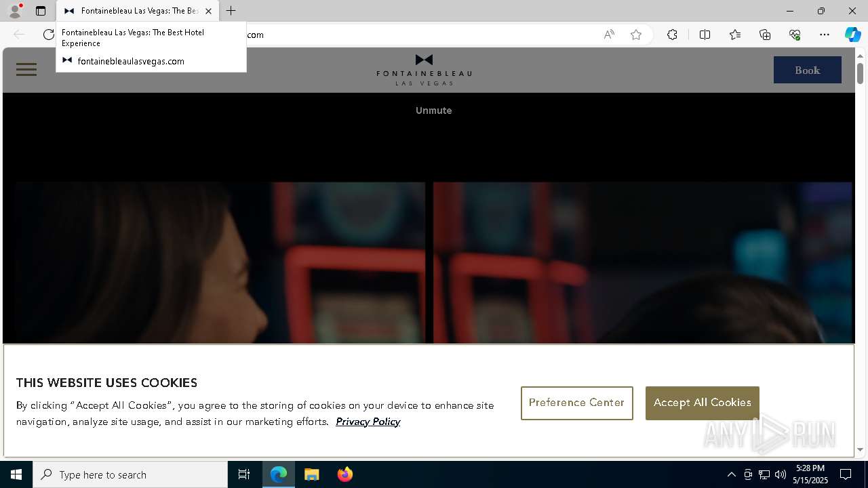The width and height of the screenshot is (868, 488).
Task: Add this page to favorites
Action: coord(635,35)
